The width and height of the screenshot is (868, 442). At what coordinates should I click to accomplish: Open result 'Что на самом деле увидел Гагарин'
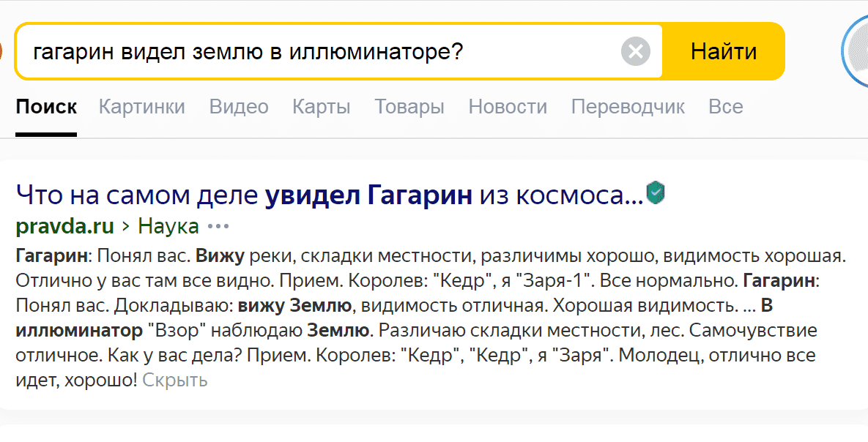(x=330, y=195)
